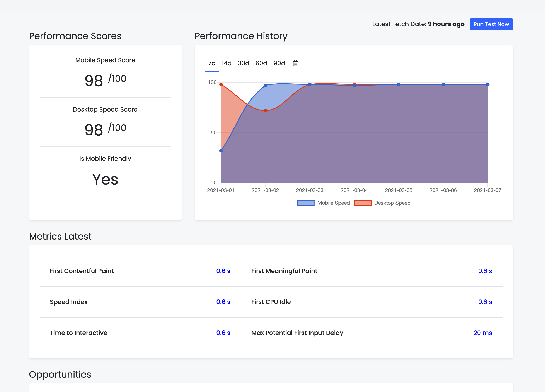Click the Run Test Now button
Screen dimensions: 545x392
point(491,24)
